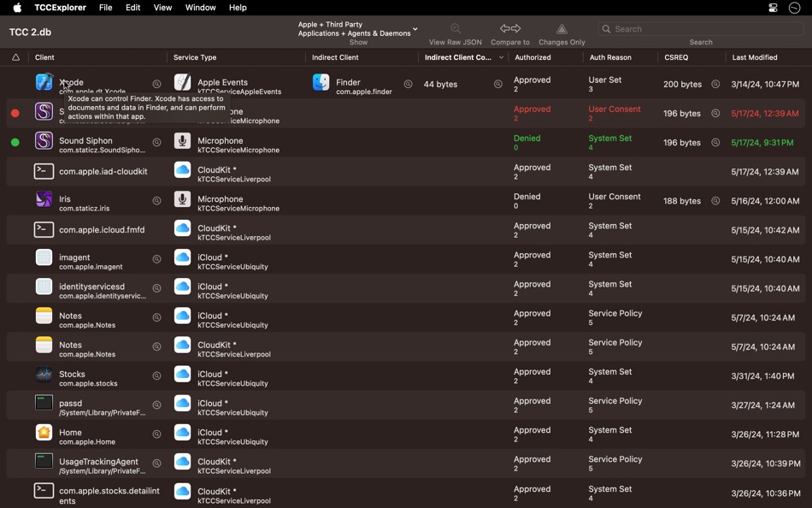Click the Sound Siphon icon in the green-dot row
The height and width of the screenshot is (508, 812).
point(44,140)
